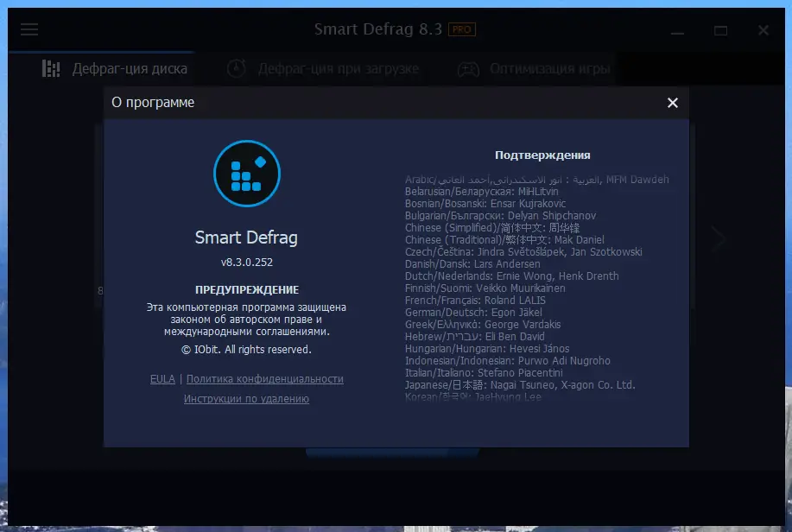Click German/Deutsch: Egon Jäkel line

473,313
